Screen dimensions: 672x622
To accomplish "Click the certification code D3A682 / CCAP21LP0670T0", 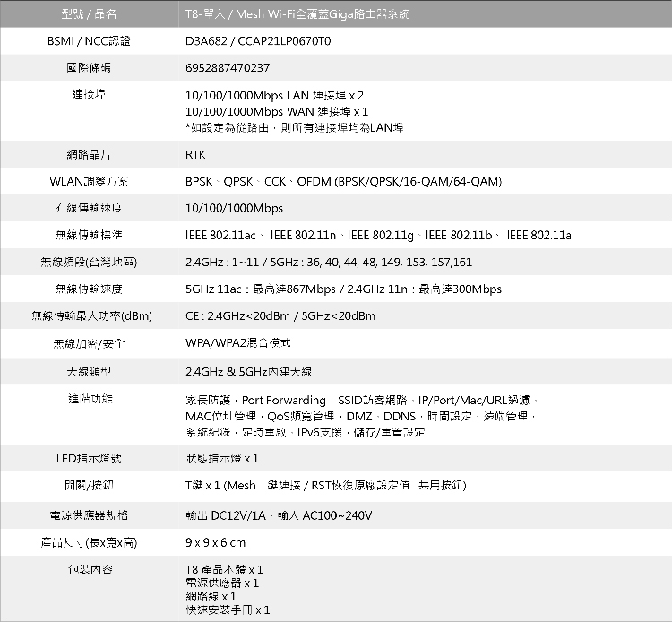I will pyautogui.click(x=258, y=41).
